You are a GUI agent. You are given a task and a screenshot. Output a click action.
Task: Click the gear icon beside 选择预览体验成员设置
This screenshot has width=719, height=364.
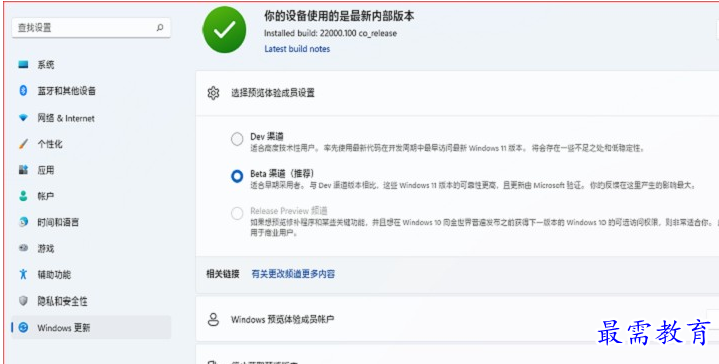213,93
